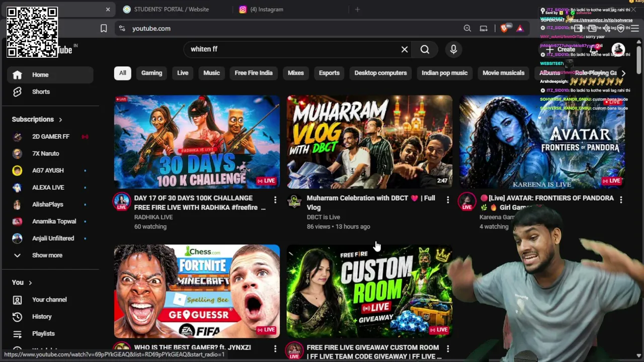Open the zoom magnifier icon in address bar
Screen dimensions: 644x362
(467, 29)
